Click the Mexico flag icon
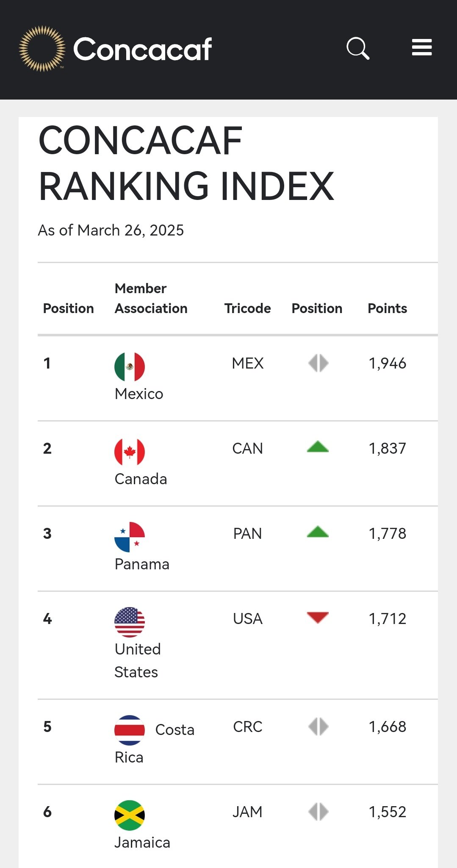The image size is (457, 868). (x=130, y=367)
